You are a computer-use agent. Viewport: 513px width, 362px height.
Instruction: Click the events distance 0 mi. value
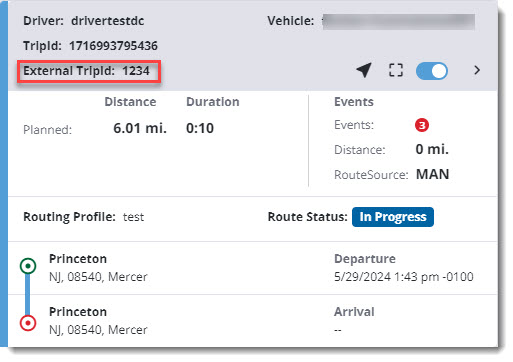pos(432,149)
